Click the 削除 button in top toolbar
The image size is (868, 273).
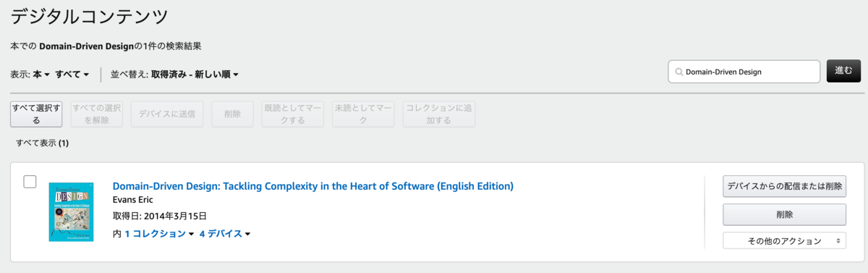pyautogui.click(x=232, y=114)
